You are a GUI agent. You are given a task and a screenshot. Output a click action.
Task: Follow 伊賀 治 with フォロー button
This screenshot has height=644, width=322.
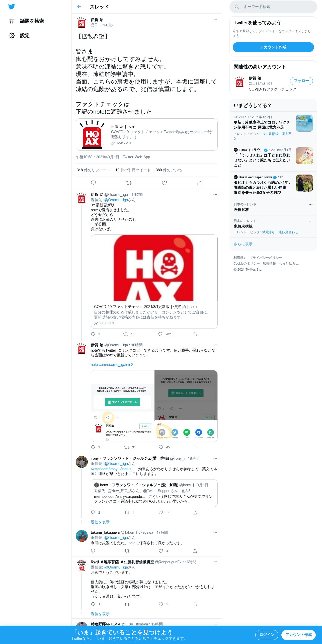click(301, 81)
